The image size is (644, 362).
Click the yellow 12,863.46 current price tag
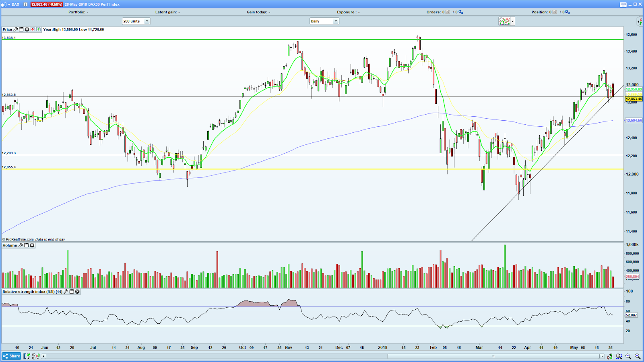[x=634, y=99]
